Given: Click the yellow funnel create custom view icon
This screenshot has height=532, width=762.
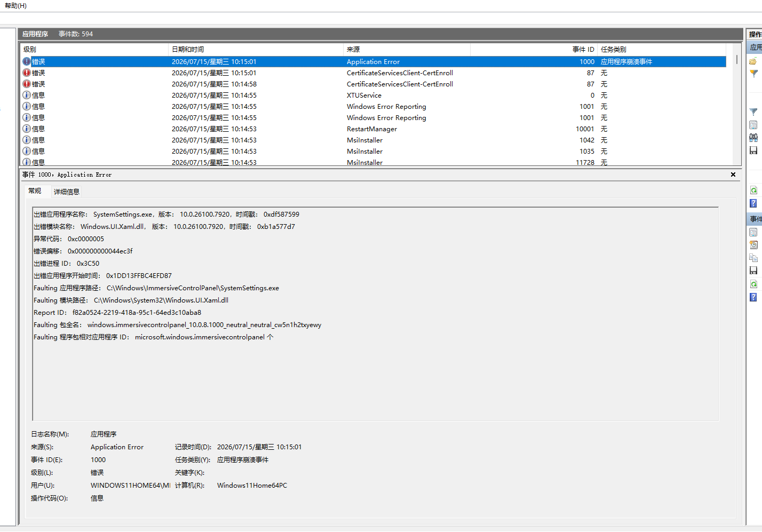Looking at the screenshot, I should click(x=753, y=74).
